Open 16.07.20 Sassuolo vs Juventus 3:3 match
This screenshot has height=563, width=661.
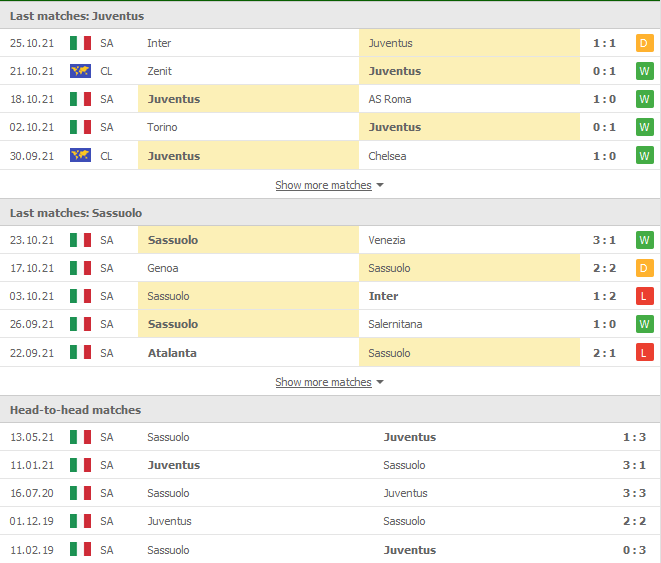[330, 493]
